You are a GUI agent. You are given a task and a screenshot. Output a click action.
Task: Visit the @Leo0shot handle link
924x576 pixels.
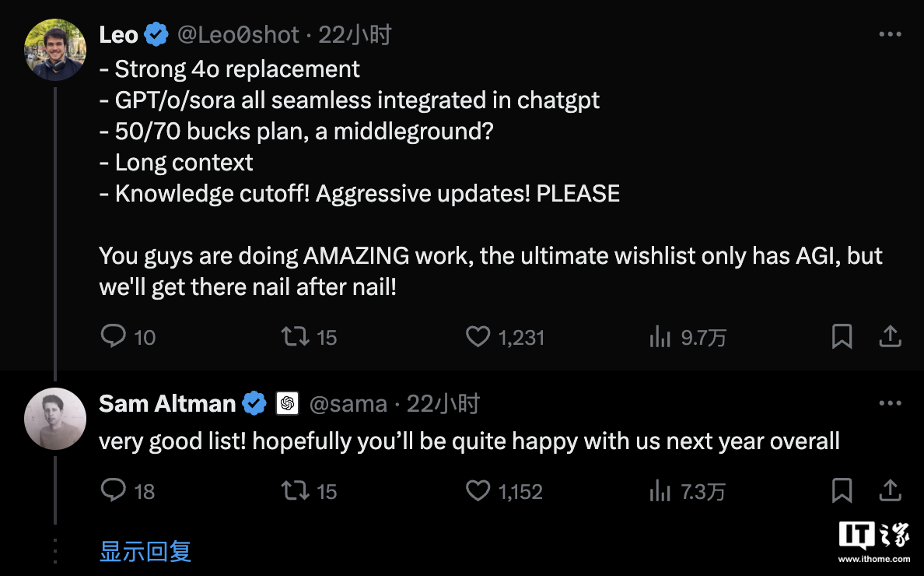click(238, 35)
